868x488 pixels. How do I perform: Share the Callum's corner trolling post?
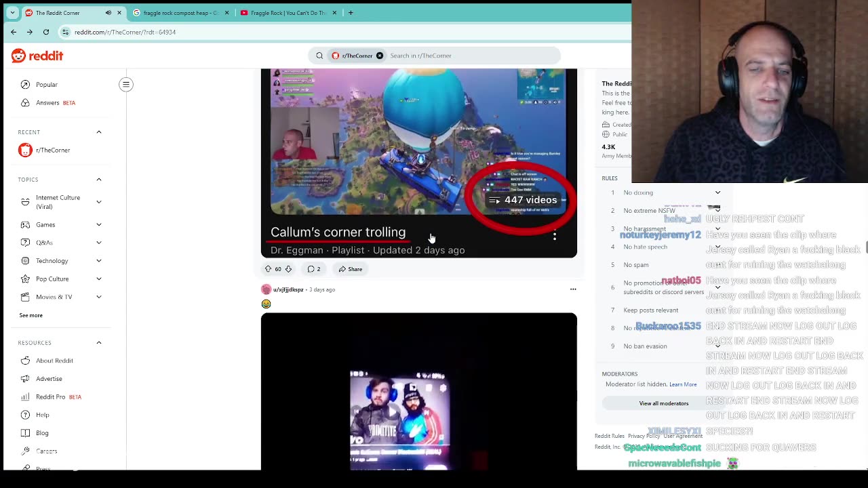pyautogui.click(x=351, y=269)
